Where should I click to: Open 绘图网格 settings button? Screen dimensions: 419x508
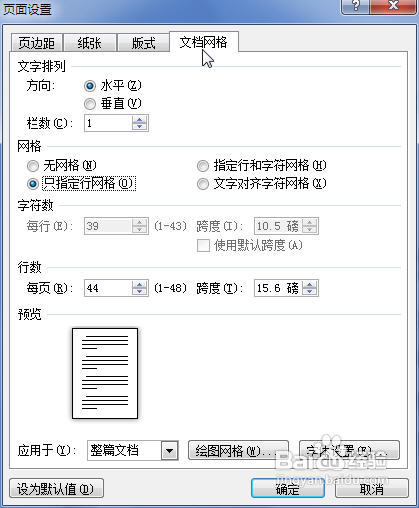pyautogui.click(x=238, y=451)
